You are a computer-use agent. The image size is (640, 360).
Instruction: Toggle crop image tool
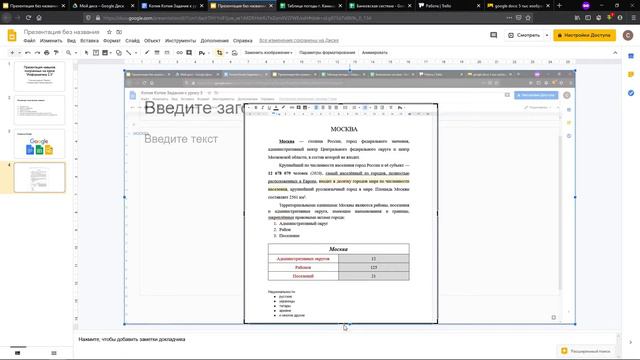[x=220, y=53]
